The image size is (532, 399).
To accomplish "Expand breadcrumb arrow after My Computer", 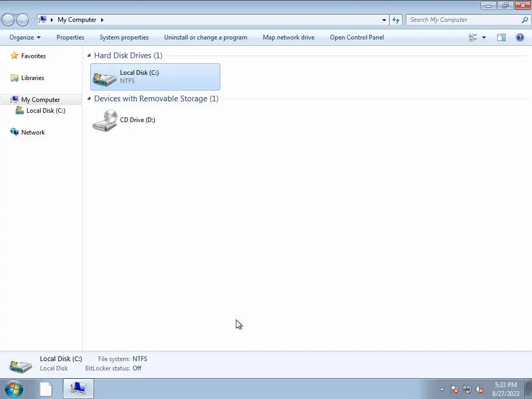I will tap(102, 20).
